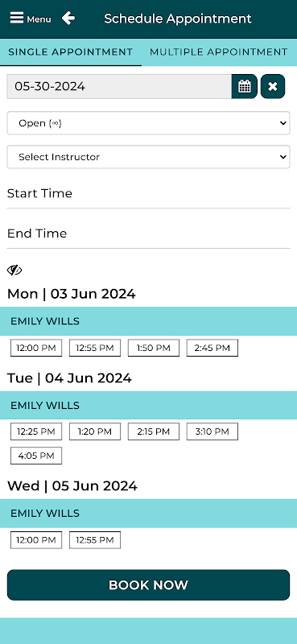Click the 05-30-2024 date field
Image resolution: width=297 pixels, height=644 pixels.
pos(119,86)
